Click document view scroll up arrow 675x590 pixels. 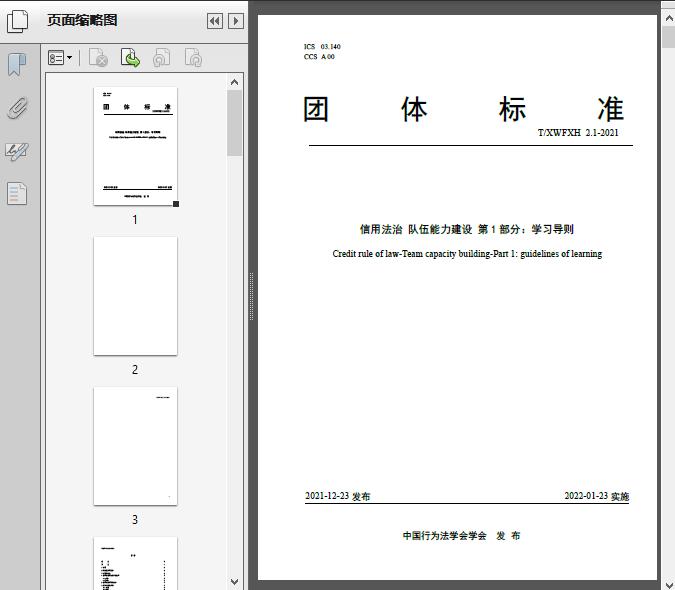[x=669, y=18]
